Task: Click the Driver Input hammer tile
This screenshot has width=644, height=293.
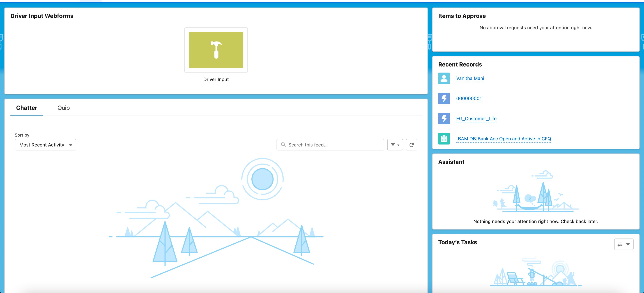Action: click(216, 50)
